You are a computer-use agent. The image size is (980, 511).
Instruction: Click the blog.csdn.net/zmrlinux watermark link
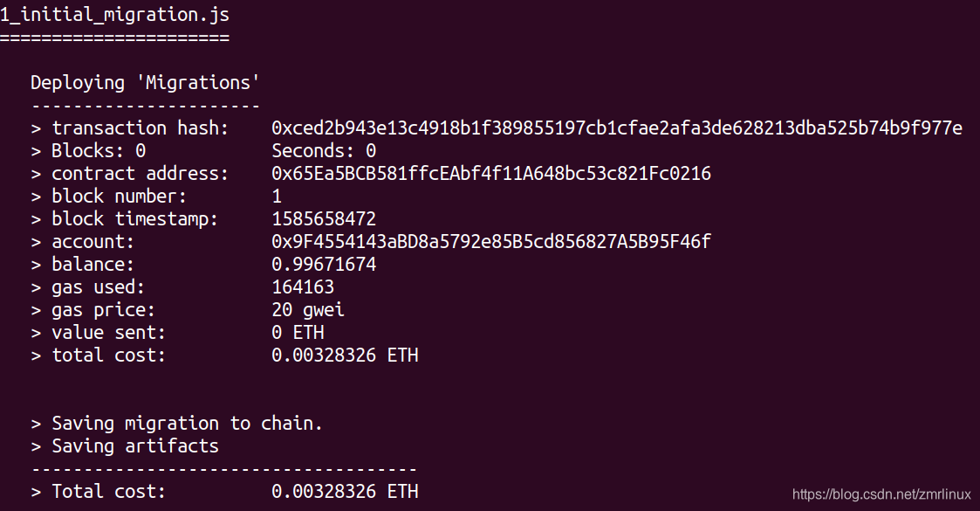click(x=882, y=494)
